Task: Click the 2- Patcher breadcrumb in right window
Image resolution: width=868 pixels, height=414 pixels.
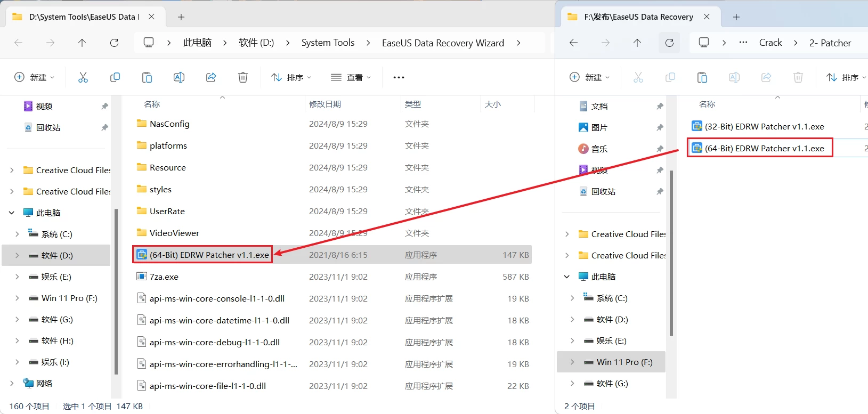Action: click(x=830, y=43)
